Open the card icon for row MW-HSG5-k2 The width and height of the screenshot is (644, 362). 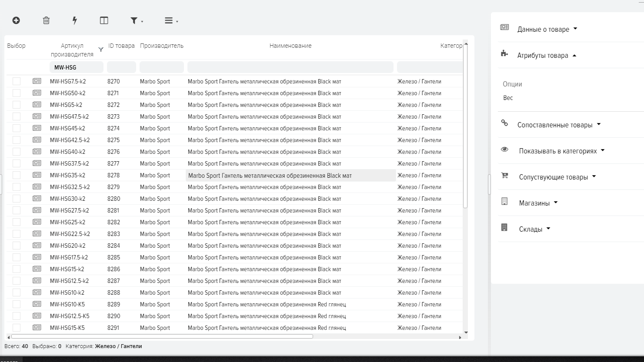pos(37,105)
